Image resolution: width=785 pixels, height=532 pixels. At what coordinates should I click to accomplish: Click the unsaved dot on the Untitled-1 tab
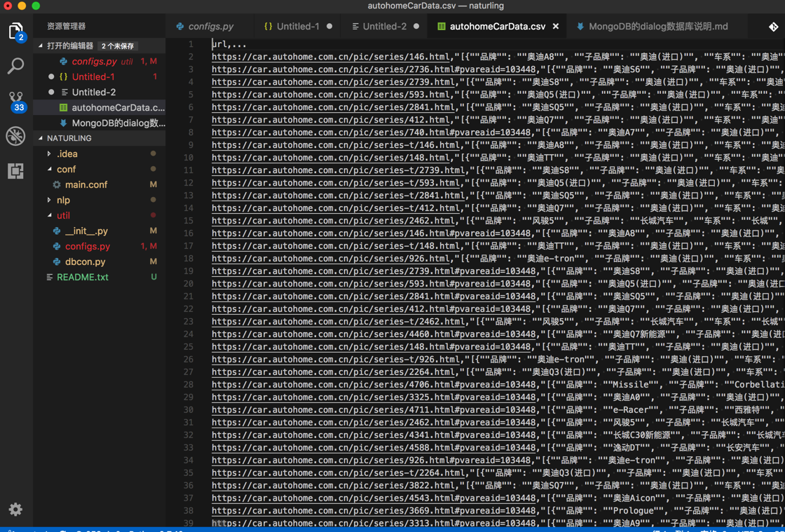click(x=329, y=27)
